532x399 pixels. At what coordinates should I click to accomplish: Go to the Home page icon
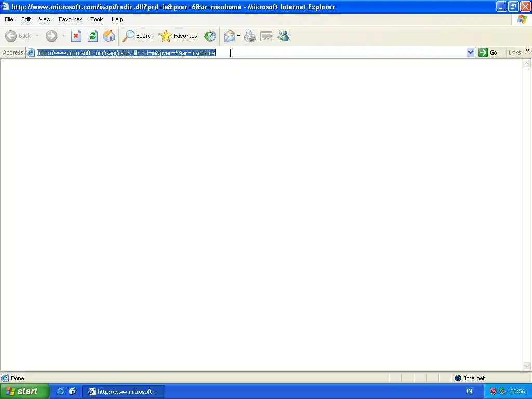click(109, 36)
